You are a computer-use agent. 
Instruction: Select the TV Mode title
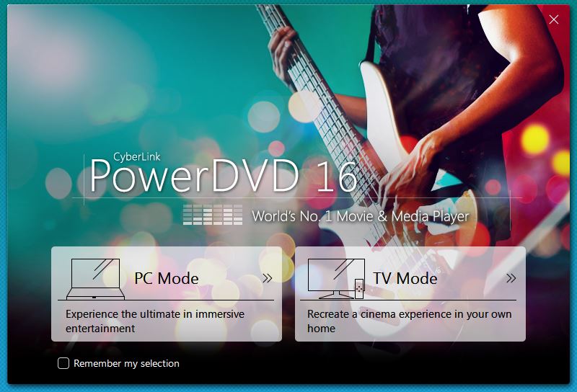(405, 278)
